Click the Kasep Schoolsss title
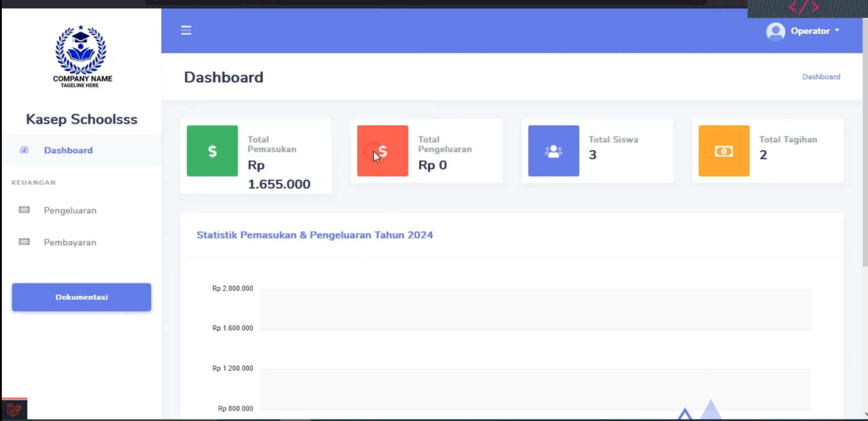This screenshot has width=868, height=421. (x=82, y=119)
